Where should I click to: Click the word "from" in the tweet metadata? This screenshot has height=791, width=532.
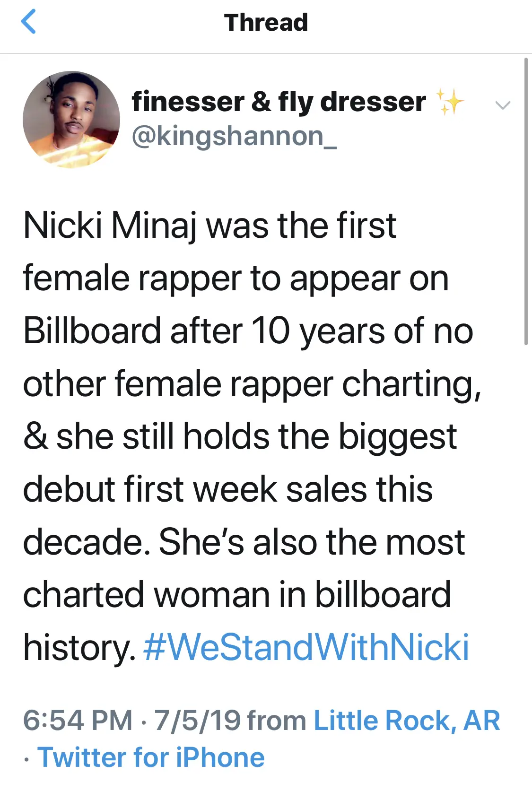pyautogui.click(x=277, y=721)
